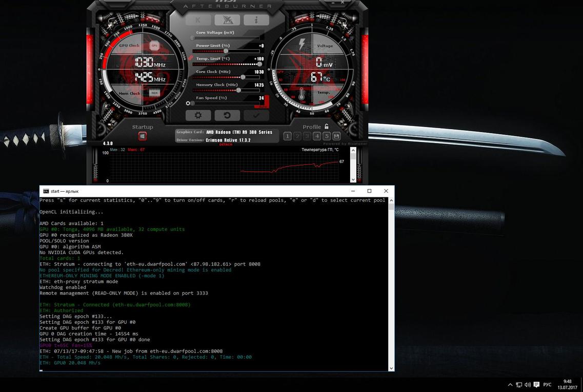Load Afterburner profile 2
This screenshot has width=583, height=392.
click(x=297, y=136)
